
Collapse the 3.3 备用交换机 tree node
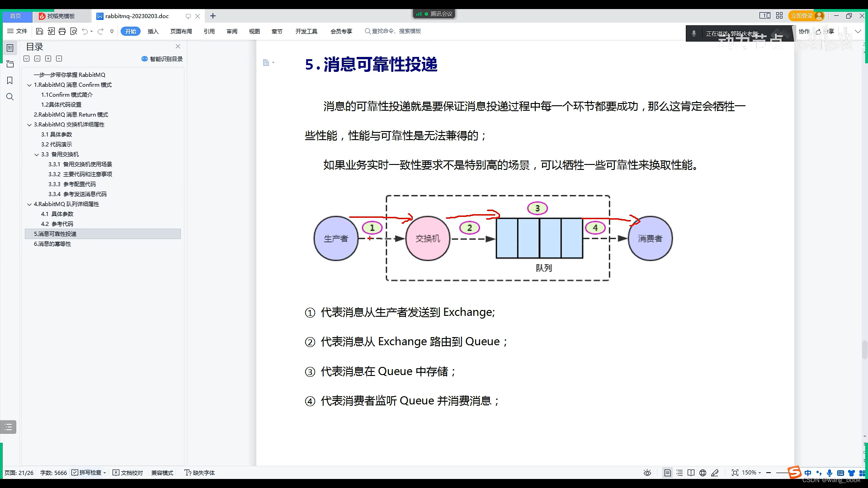click(37, 154)
